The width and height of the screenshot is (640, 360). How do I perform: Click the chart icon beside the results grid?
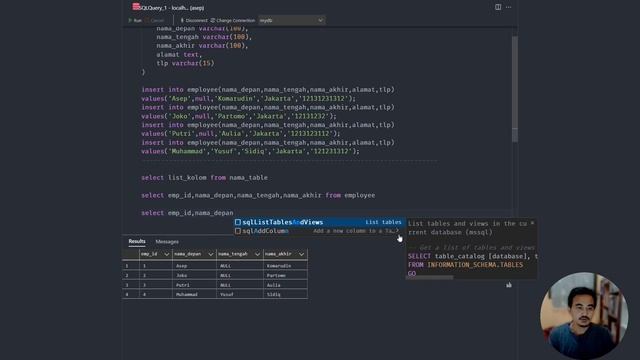[509, 285]
